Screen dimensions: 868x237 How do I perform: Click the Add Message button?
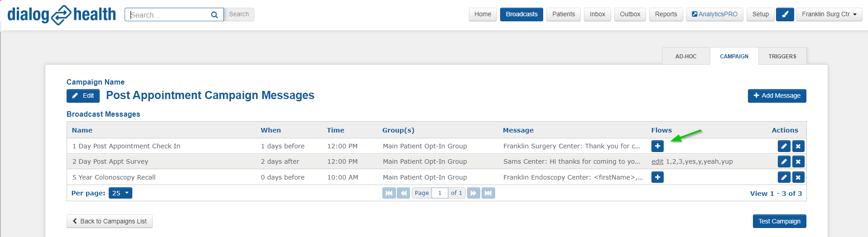coord(777,96)
